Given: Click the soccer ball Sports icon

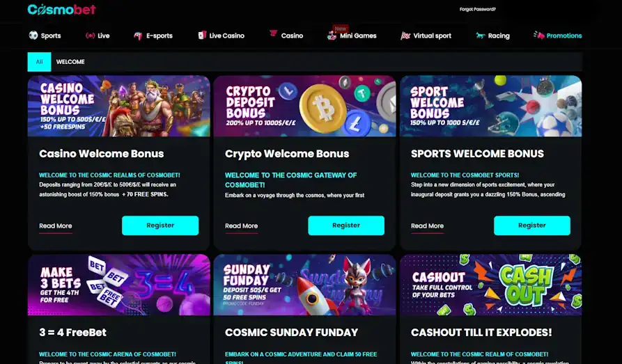Looking at the screenshot, I should pos(33,35).
